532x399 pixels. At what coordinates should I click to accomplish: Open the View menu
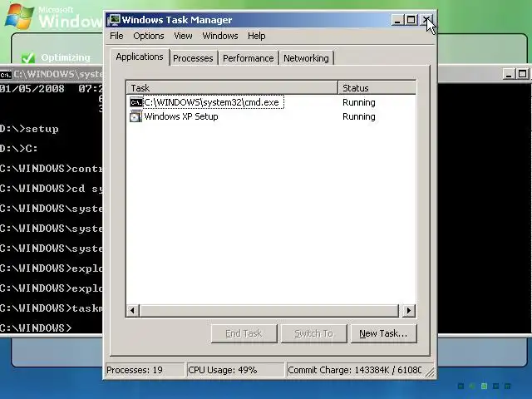(183, 36)
